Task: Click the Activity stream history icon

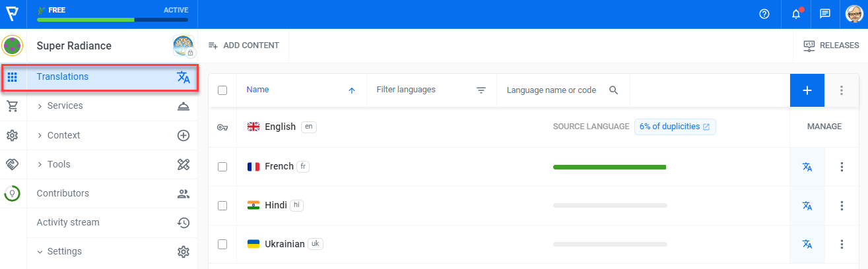Action: click(184, 223)
